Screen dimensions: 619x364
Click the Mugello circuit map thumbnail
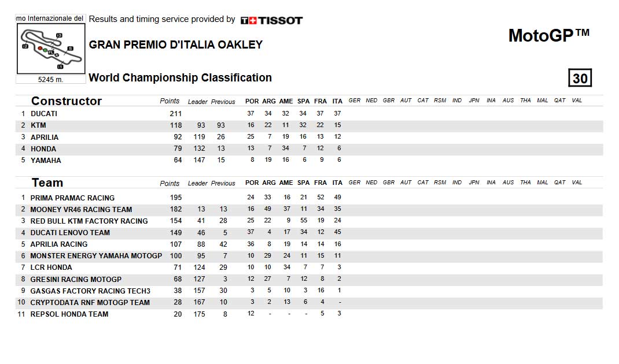(x=51, y=49)
